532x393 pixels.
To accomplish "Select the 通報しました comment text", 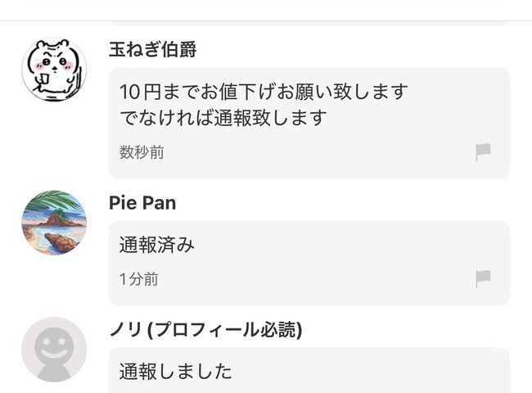I will [176, 372].
